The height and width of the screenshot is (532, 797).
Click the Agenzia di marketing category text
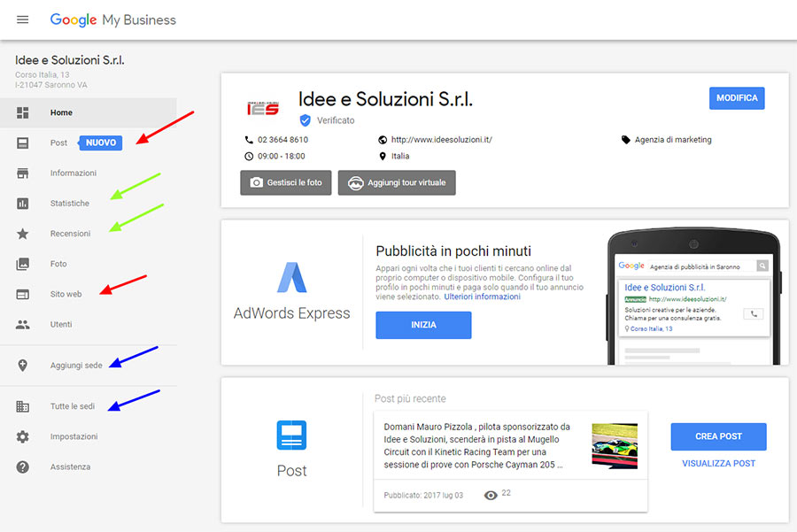point(673,140)
